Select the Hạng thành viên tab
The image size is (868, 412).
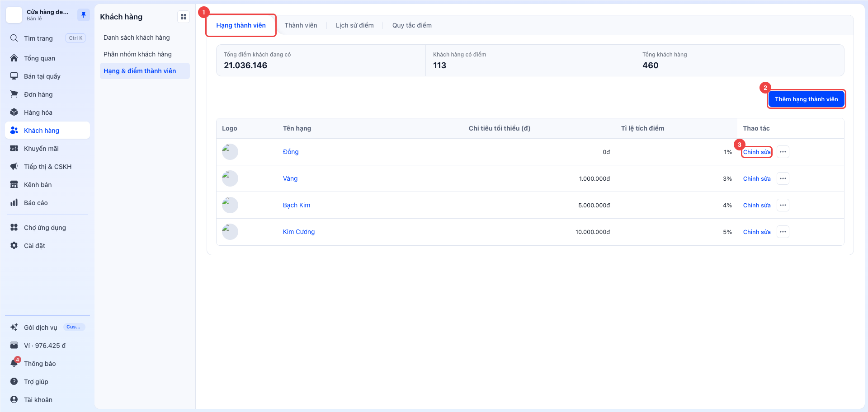point(241,25)
